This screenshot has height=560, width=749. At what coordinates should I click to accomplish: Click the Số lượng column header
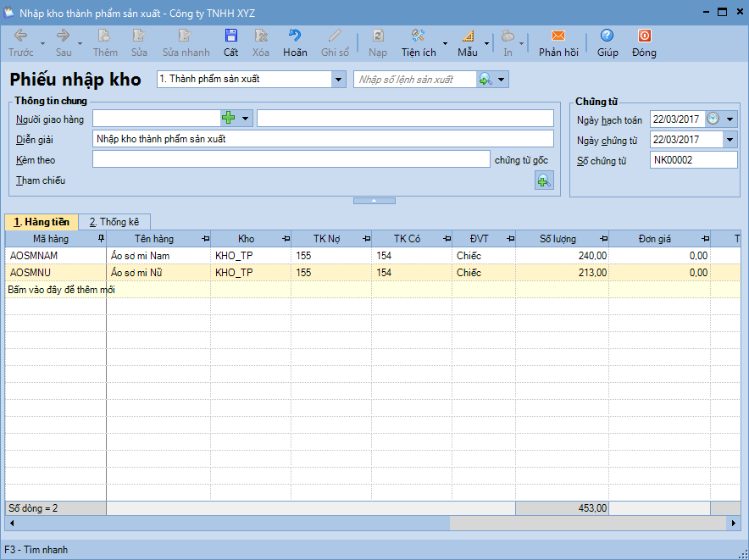tap(558, 239)
